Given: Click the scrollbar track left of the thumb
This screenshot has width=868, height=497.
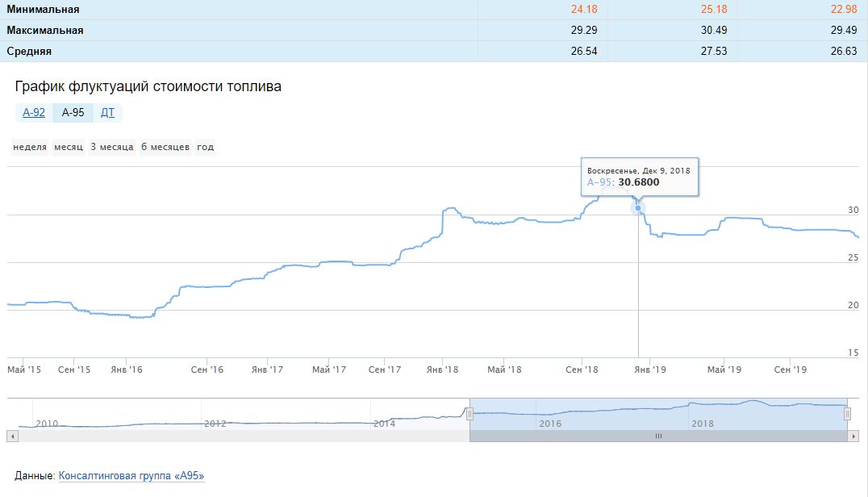Looking at the screenshot, I should (x=242, y=436).
